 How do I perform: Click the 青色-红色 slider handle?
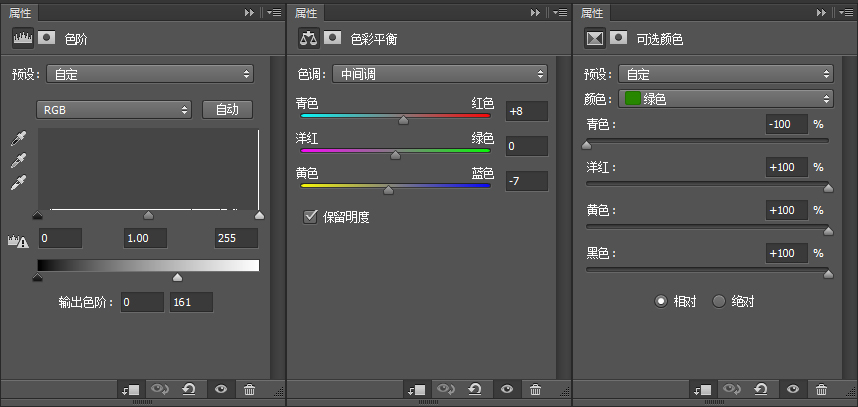point(403,120)
